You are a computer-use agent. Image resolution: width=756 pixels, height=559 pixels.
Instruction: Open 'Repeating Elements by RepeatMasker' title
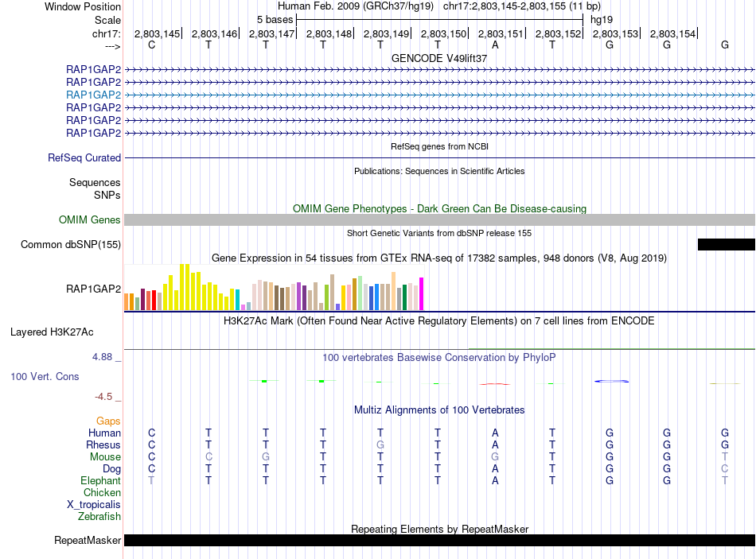439,529
